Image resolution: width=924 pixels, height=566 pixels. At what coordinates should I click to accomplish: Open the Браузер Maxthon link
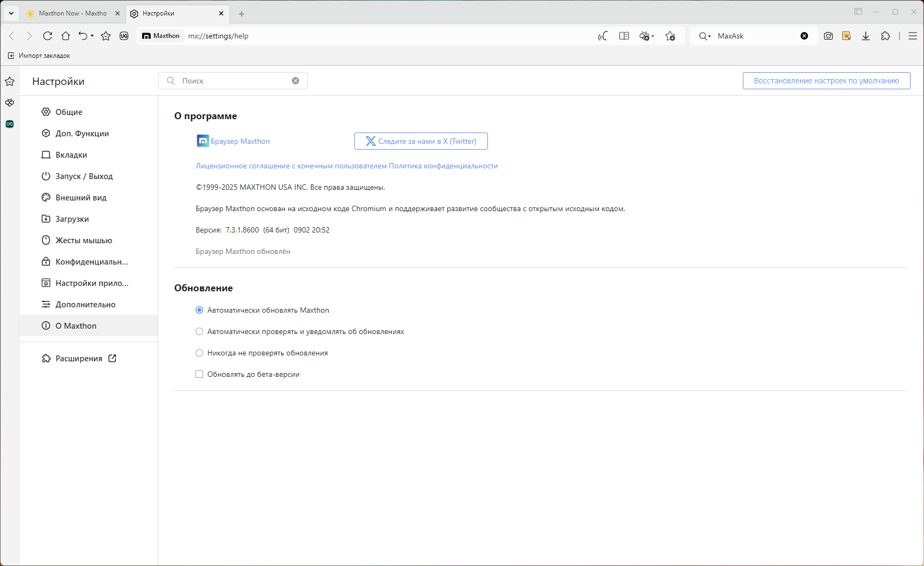240,141
